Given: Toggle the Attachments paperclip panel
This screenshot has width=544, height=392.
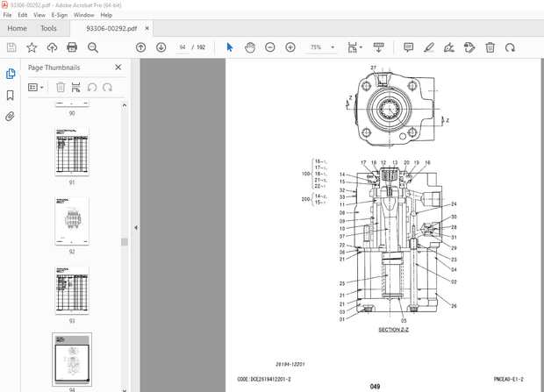Looking at the screenshot, I should click(11, 116).
